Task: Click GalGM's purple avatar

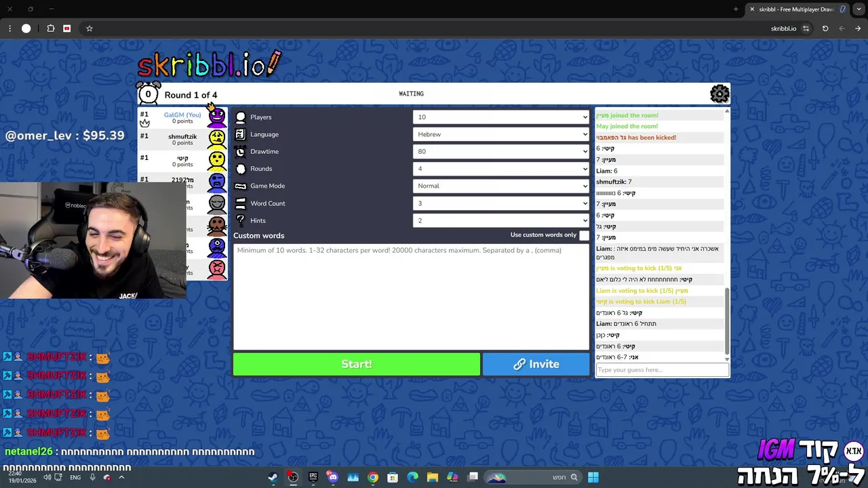Action: click(216, 117)
